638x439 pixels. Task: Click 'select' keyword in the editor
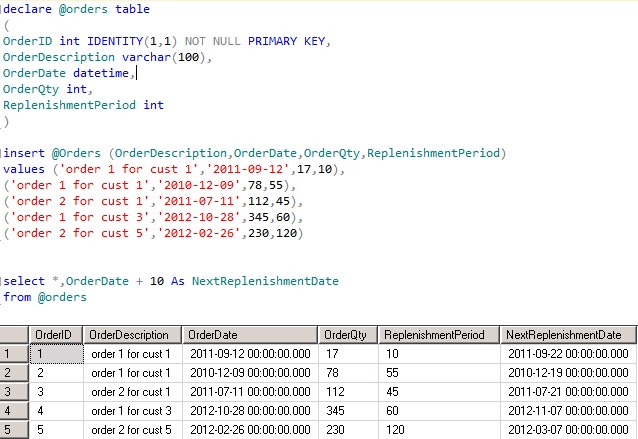(x=24, y=281)
